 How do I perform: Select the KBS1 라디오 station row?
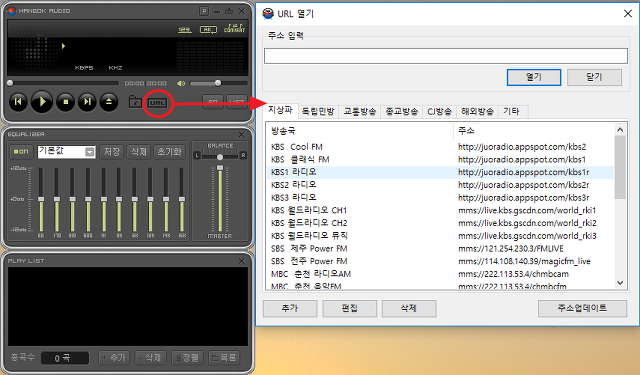(440, 172)
